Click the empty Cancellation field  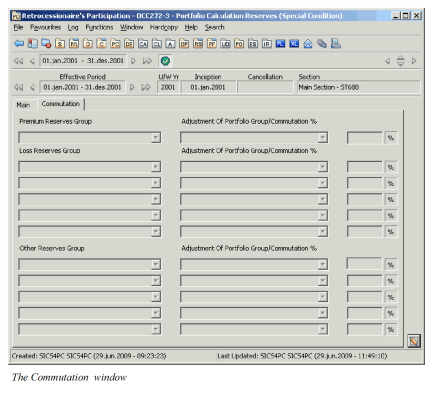pos(265,87)
